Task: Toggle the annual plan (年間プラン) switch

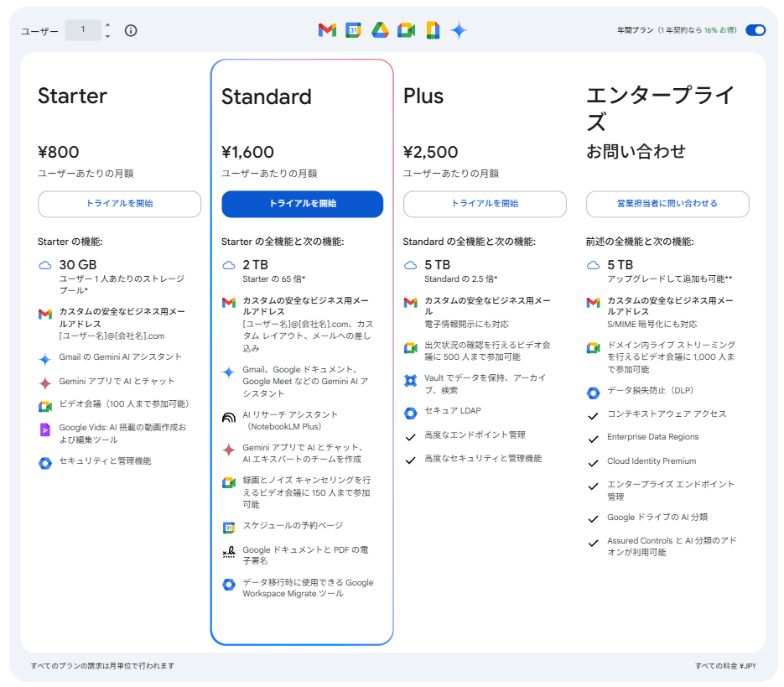Action: point(755,30)
